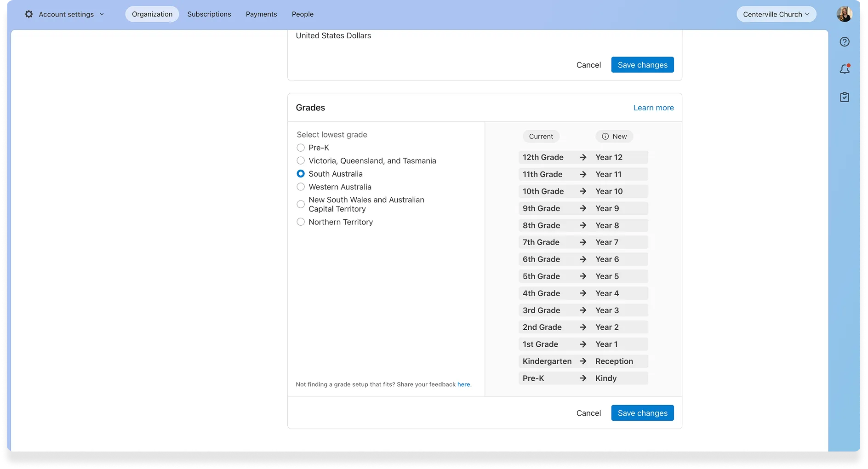Click the user profile avatar
Image resolution: width=868 pixels, height=469 pixels.
point(844,14)
